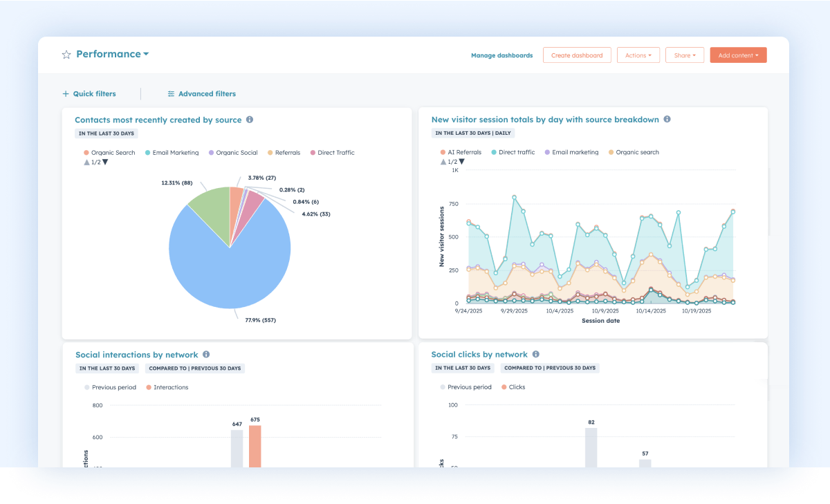Click info icon for Contacts by source chart
The height and width of the screenshot is (504, 830).
tap(250, 120)
